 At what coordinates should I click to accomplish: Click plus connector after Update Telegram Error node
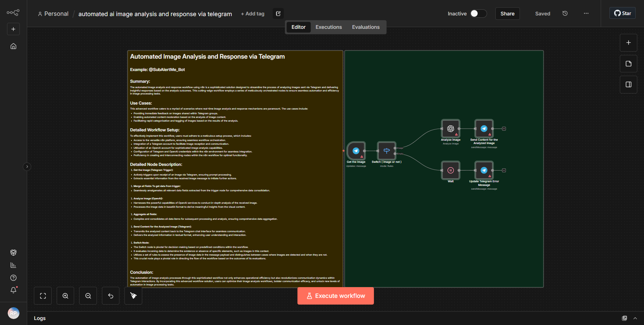click(504, 170)
